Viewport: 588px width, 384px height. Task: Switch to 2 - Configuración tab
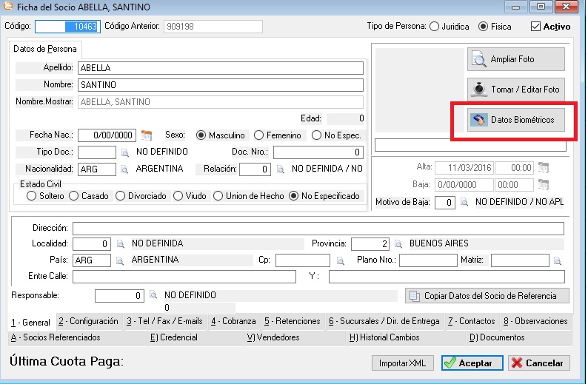88,322
